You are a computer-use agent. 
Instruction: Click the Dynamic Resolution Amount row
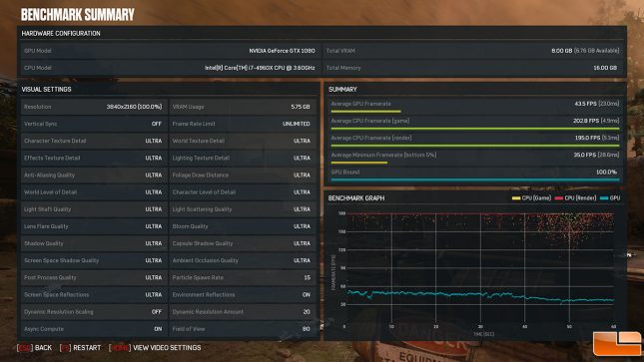click(x=243, y=312)
